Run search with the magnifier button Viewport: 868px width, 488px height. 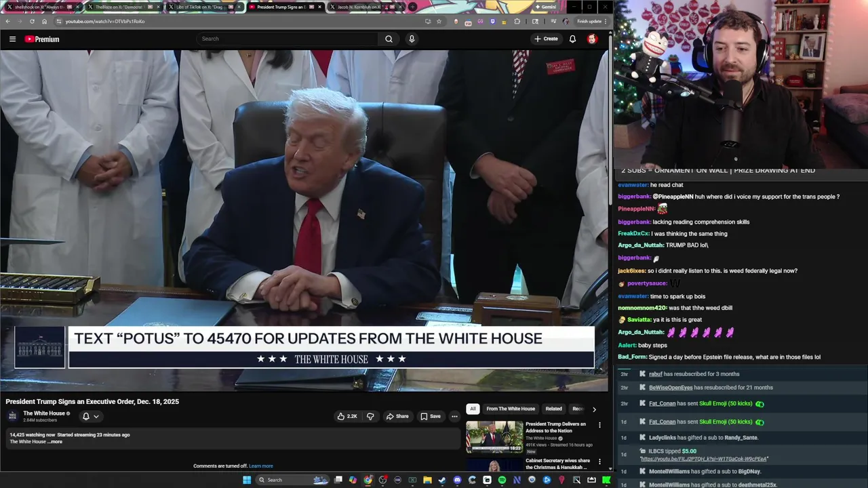point(389,39)
